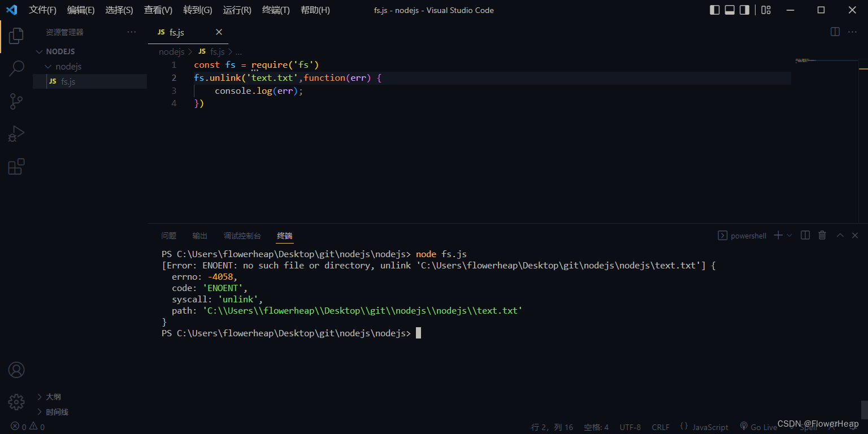Click the terminal vertical scrollbar
The width and height of the screenshot is (868, 434).
pos(864,410)
